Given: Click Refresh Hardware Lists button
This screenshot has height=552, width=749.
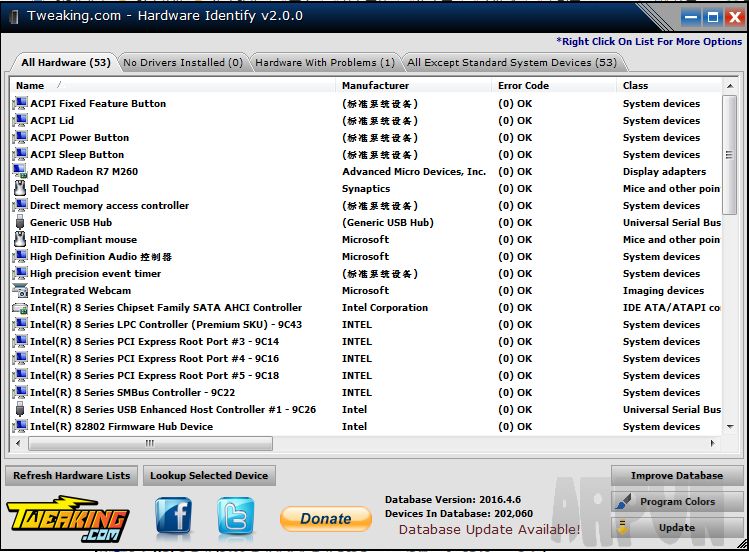Looking at the screenshot, I should tap(72, 476).
